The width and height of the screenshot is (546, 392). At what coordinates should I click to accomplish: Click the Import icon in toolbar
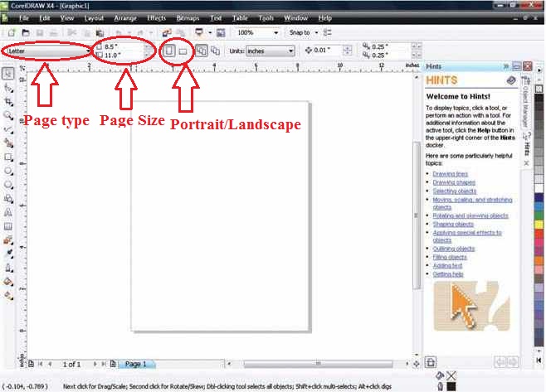pos(167,32)
